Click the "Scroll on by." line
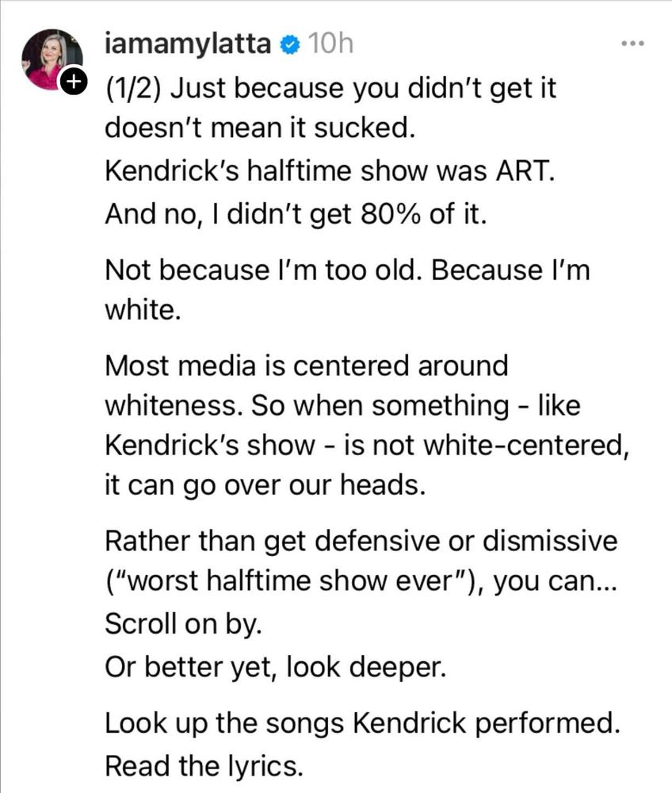 (x=183, y=624)
